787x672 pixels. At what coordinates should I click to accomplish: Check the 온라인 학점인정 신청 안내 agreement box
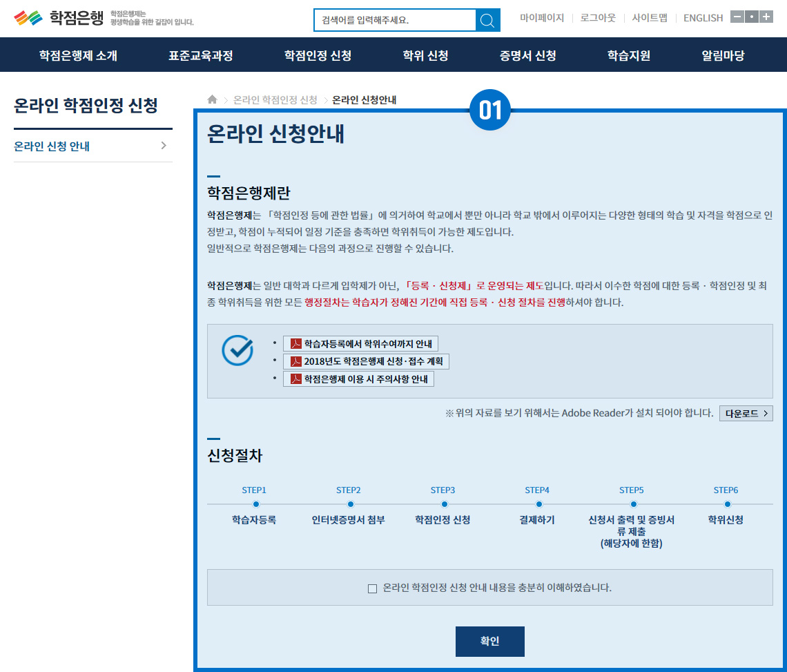[x=373, y=588]
